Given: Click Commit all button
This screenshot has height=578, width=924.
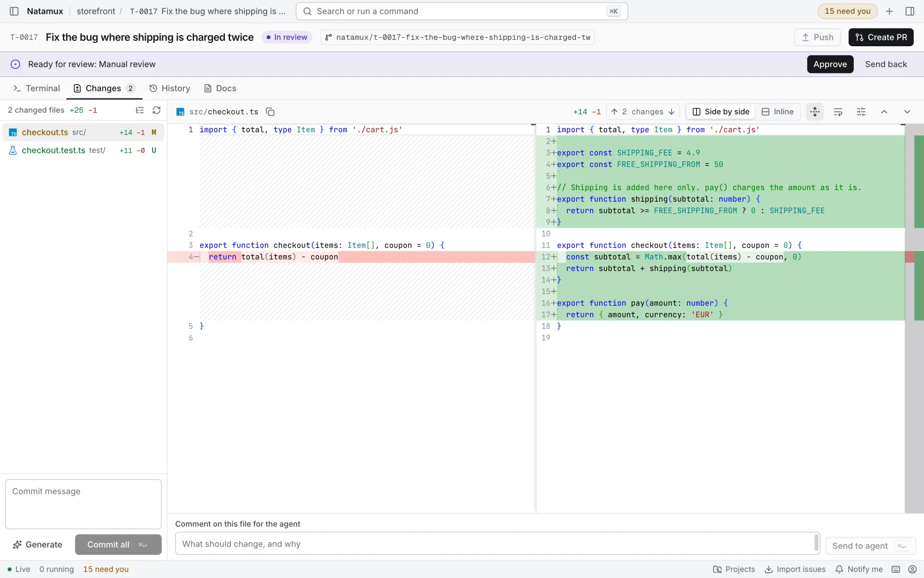Looking at the screenshot, I should pos(118,545).
